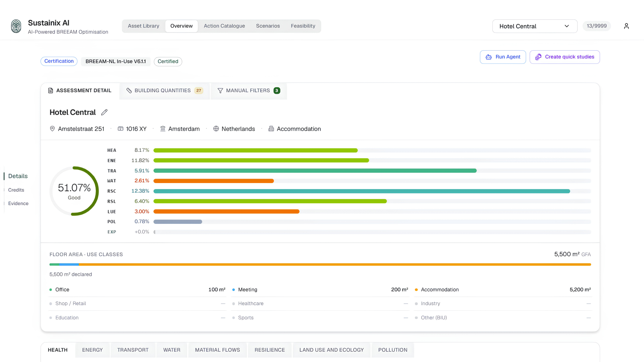
Task: Open the Action Catalogue tab
Action: [224, 26]
